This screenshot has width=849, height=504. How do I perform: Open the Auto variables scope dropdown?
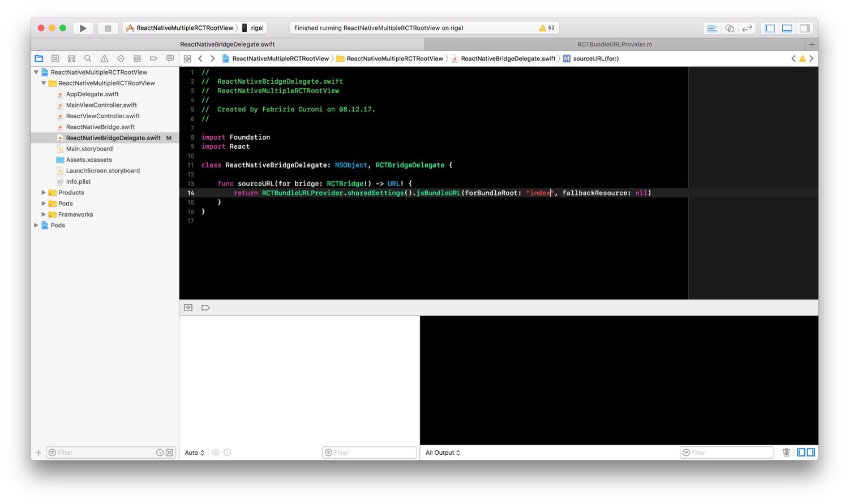195,453
